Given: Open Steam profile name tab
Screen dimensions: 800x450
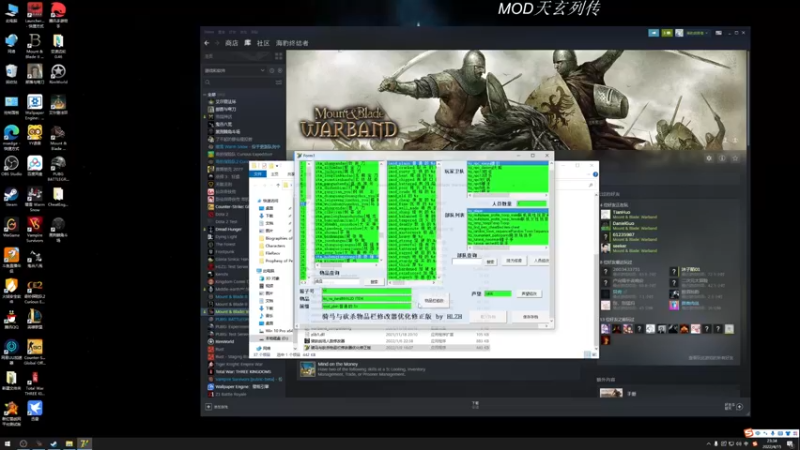Looking at the screenshot, I should [x=292, y=43].
